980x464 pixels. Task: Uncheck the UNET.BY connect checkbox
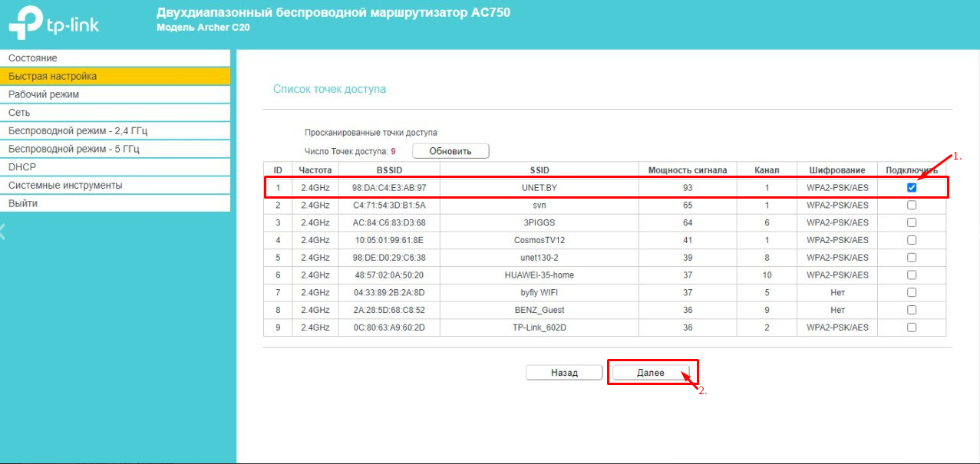click(x=912, y=188)
